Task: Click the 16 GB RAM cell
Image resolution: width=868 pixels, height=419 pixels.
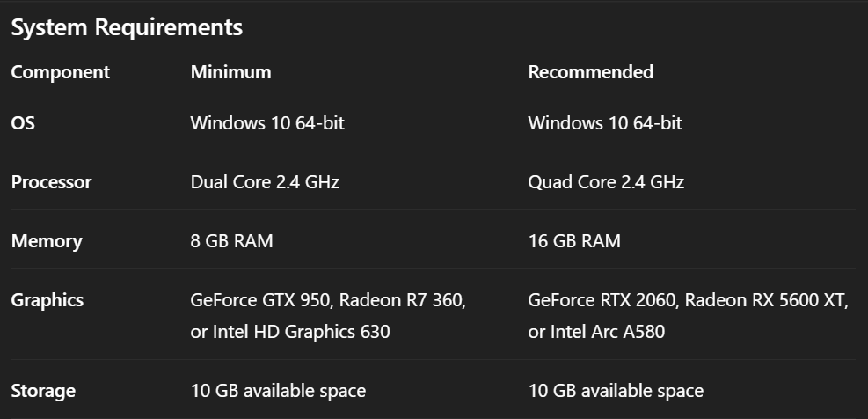Action: pos(574,241)
